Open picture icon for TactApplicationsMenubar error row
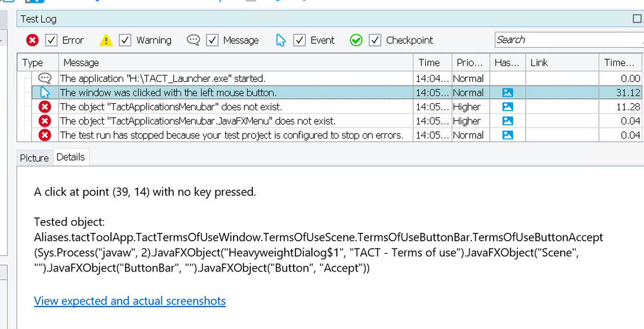The height and width of the screenshot is (329, 644). click(507, 107)
